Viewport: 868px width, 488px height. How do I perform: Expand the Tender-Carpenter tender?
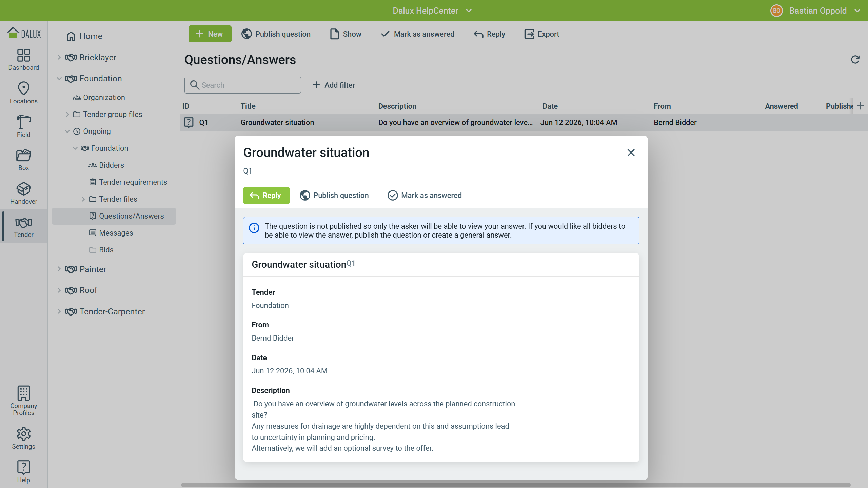tap(59, 311)
